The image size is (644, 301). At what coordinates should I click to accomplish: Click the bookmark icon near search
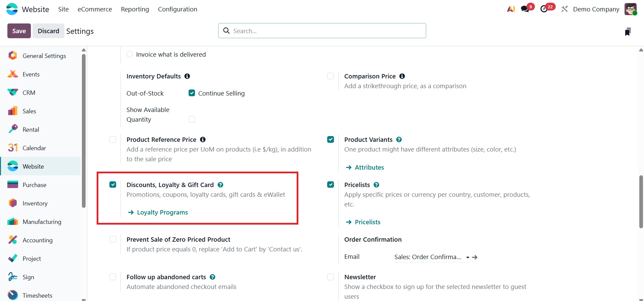click(628, 32)
